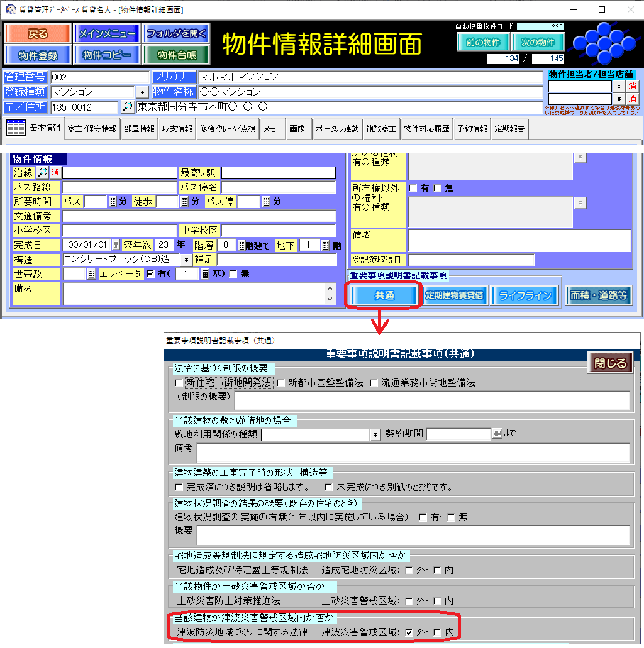Click the 沿線 search magnifier icon
Viewport: 644px width, 648px height.
43,172
